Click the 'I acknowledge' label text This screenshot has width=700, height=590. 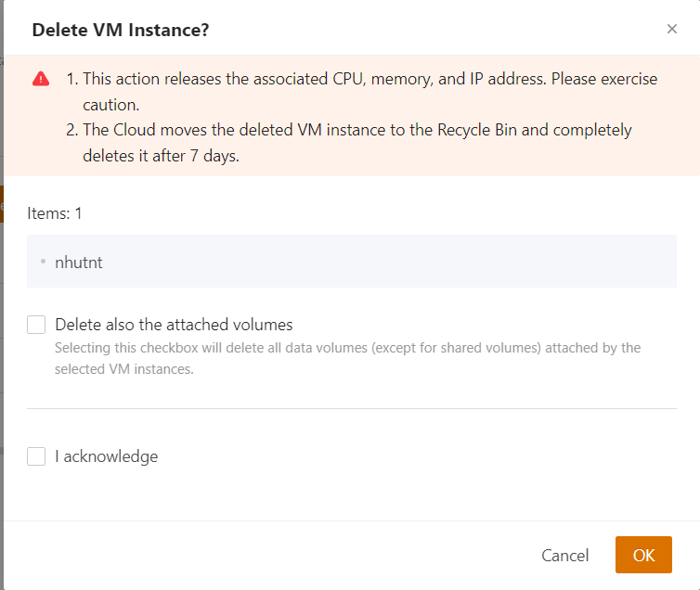[x=106, y=456]
